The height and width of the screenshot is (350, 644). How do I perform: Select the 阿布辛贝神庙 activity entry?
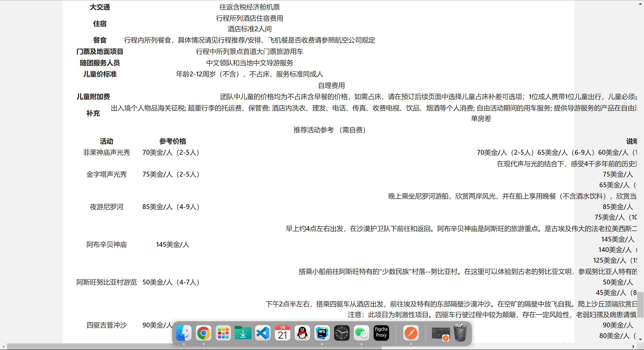107,245
